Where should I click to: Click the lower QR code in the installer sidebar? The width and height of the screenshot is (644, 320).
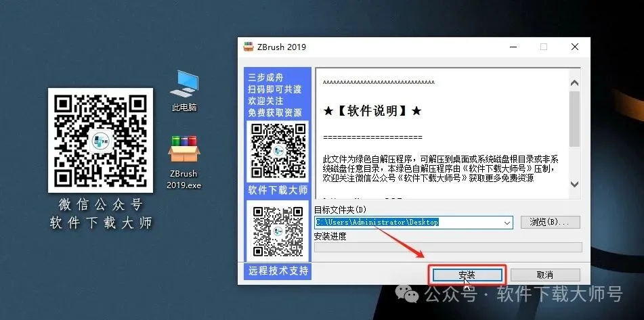[x=276, y=231]
